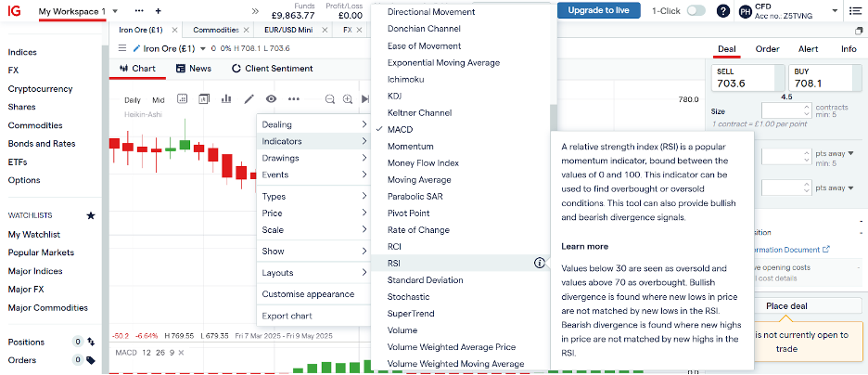
Task: Close the Commodities tab
Action: pyautogui.click(x=246, y=30)
